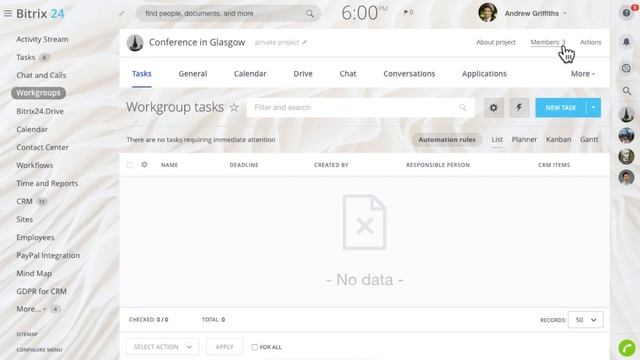
Task: Open Chat and Calls in left menu
Action: pyautogui.click(x=41, y=75)
